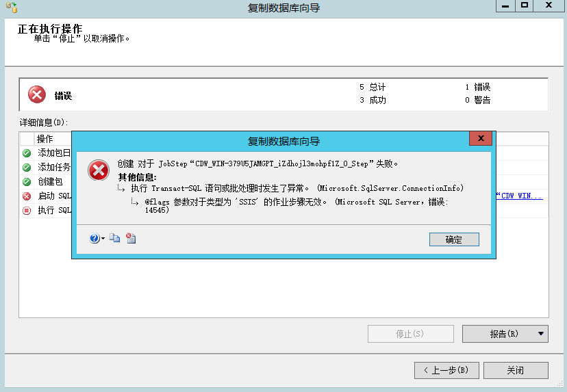This screenshot has width=567, height=392.
Task: Copy the message text icon
Action: [114, 238]
